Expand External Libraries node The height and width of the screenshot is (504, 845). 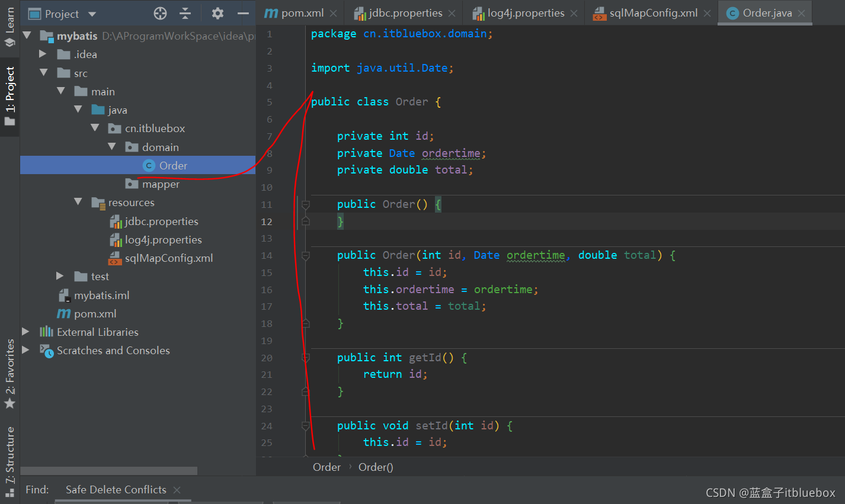tap(25, 332)
